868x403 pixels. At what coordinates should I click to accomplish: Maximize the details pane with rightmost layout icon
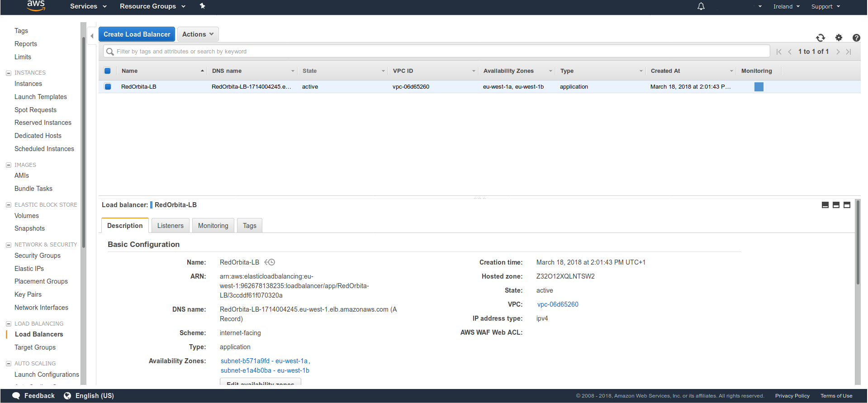847,205
